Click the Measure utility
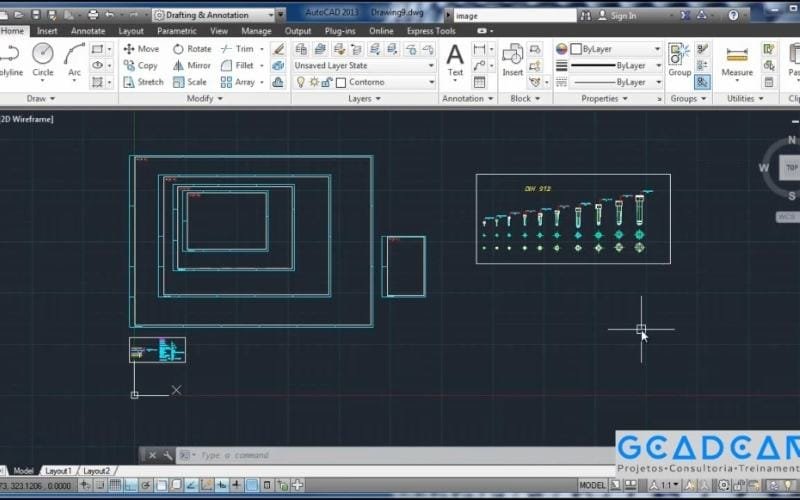Screen dimensions: 800x500 [737, 60]
